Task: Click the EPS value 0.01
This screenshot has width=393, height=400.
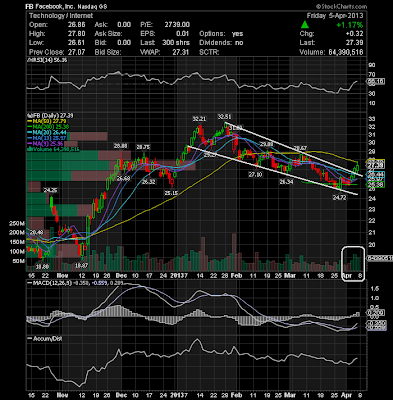Action: tap(183, 34)
